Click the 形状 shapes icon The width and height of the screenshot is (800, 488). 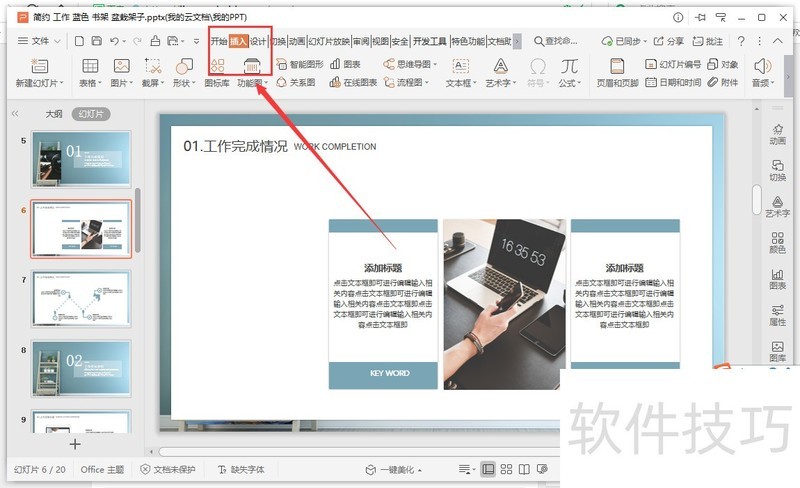click(184, 66)
